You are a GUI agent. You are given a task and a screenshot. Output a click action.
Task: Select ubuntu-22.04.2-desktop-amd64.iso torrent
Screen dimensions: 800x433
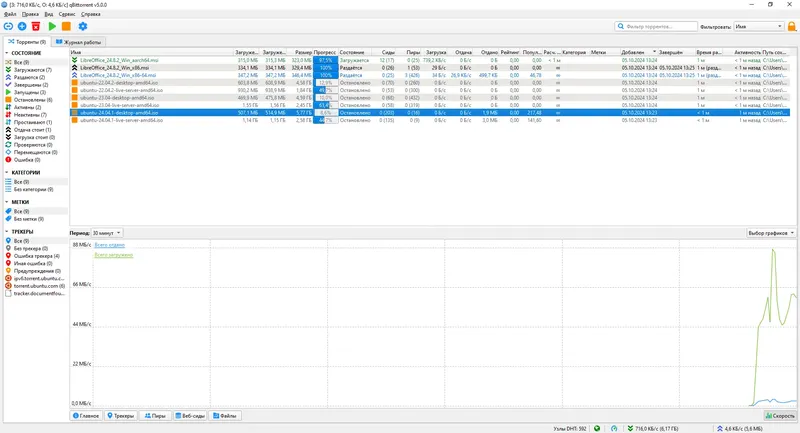(x=430, y=83)
